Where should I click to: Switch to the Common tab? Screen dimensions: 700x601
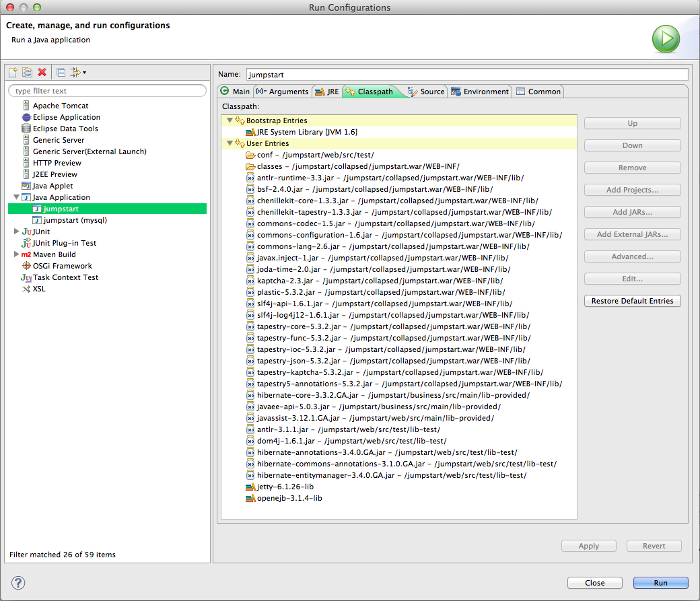pyautogui.click(x=538, y=92)
